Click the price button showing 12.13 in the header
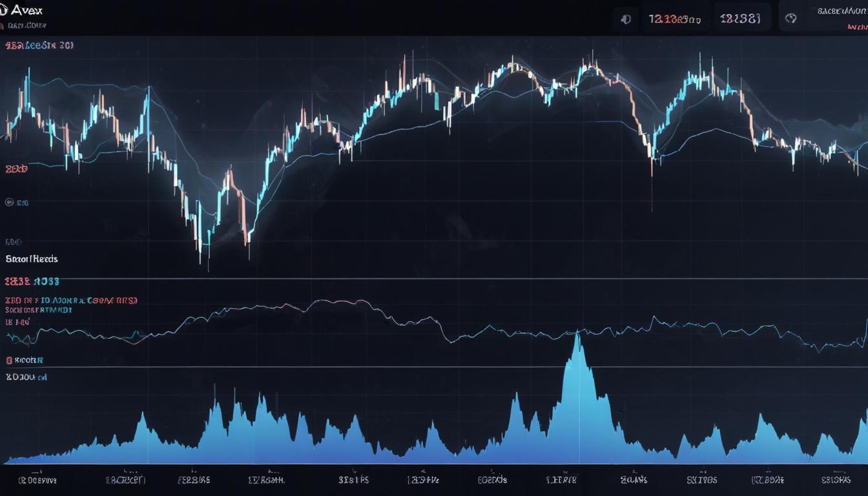 coord(674,18)
